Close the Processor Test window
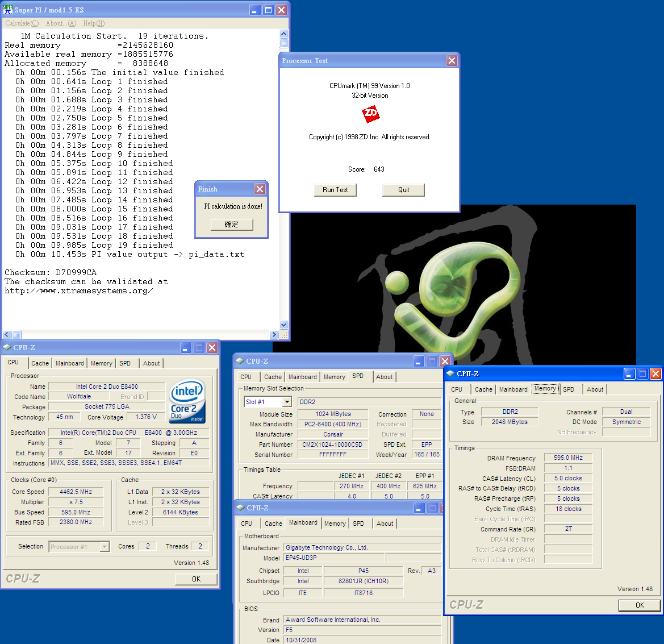664x644 pixels. click(x=452, y=61)
